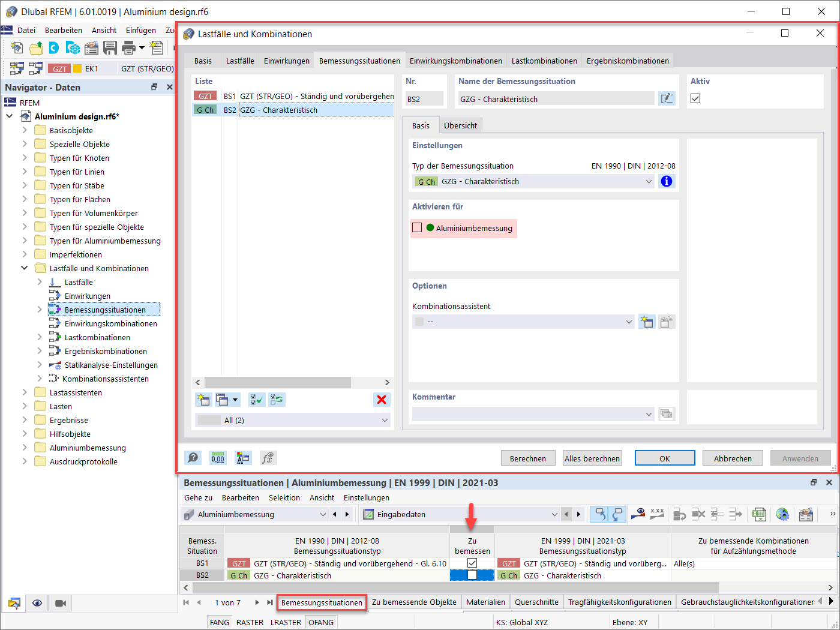
Task: Open the All (2) filter dropdown
Action: [293, 420]
